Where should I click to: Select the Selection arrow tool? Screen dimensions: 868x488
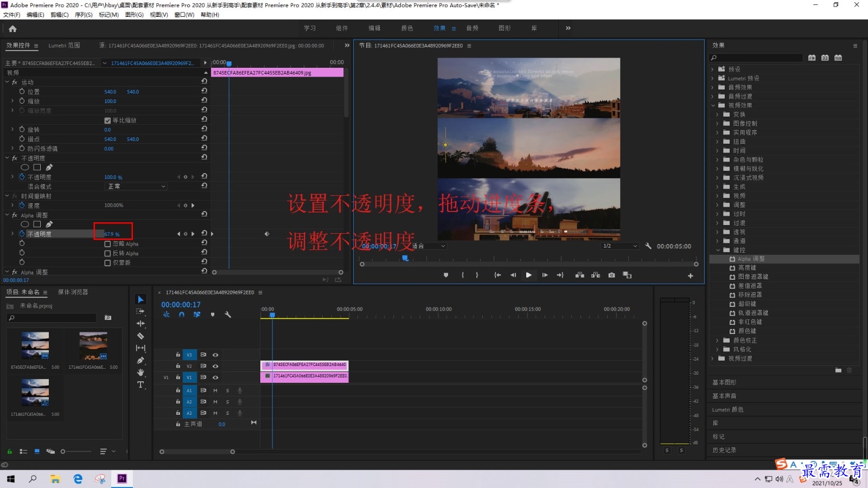(141, 299)
